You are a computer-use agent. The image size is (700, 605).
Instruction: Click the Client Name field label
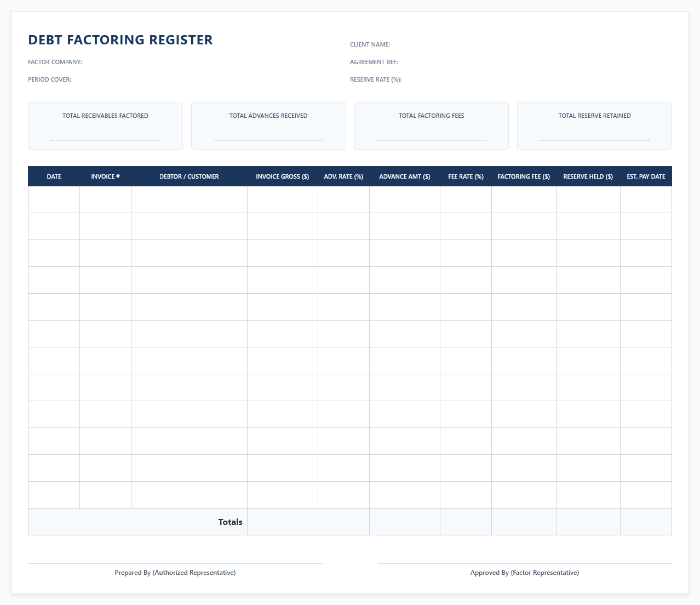370,44
